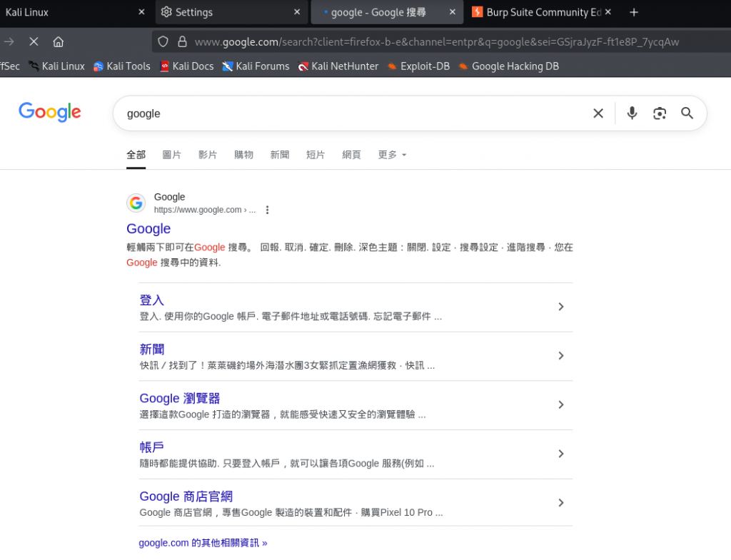The image size is (731, 560).
Task: Open Google Hacking DB bookmark
Action: point(508,66)
